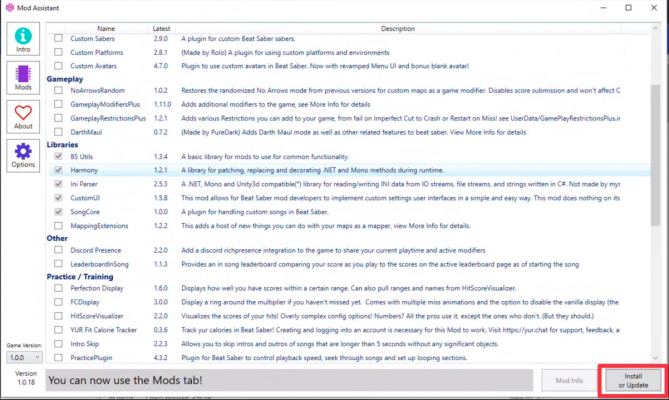Sort by the Latest column header

161,29
